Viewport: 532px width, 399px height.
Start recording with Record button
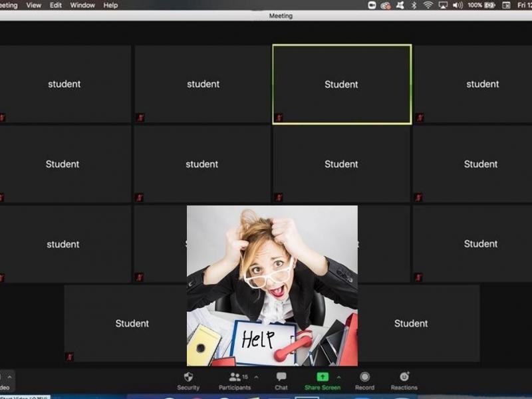click(x=364, y=380)
